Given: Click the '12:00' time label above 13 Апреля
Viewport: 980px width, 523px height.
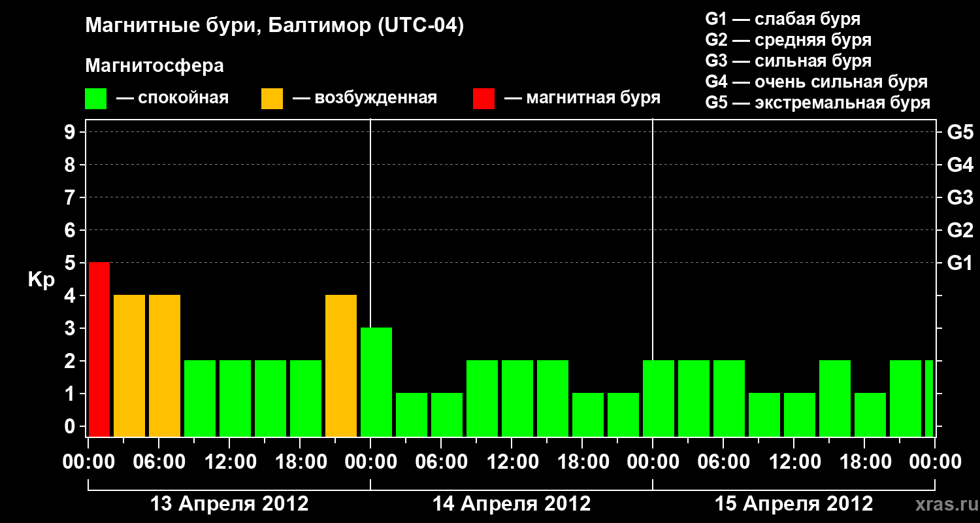Looking at the screenshot, I should [x=229, y=462].
